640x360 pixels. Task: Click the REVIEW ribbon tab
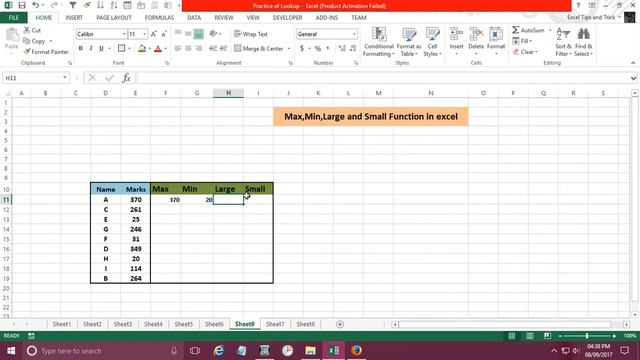[224, 18]
